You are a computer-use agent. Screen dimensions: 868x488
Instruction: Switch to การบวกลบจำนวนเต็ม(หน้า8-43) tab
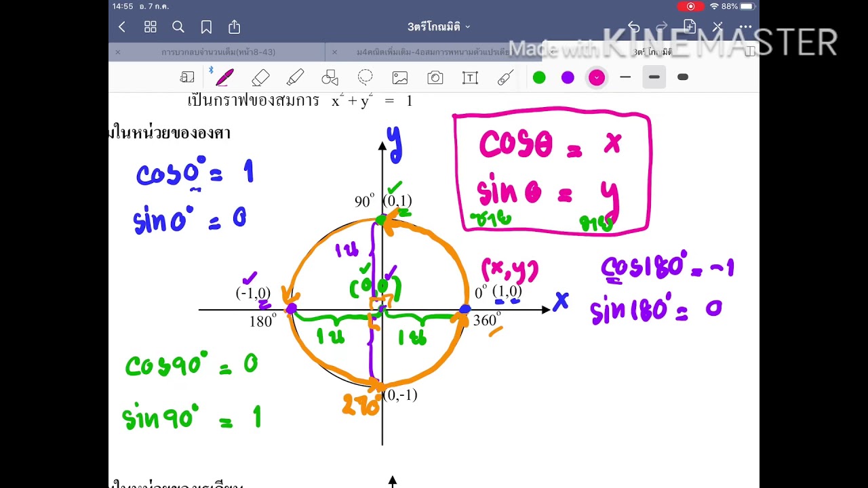tap(218, 52)
